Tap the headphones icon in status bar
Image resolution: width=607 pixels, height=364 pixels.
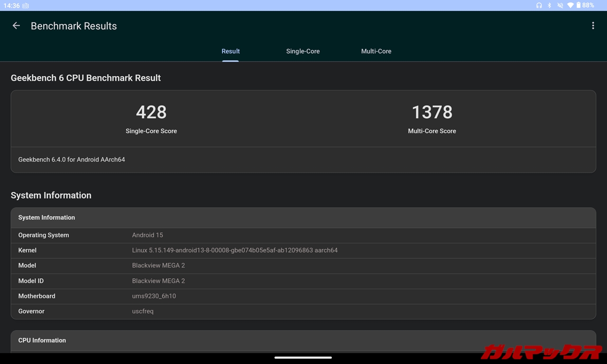[x=539, y=5]
